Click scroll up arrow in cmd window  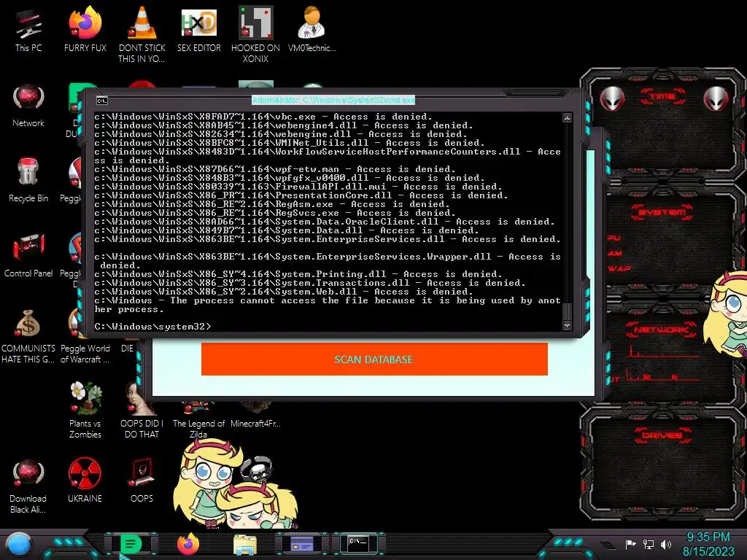click(567, 117)
